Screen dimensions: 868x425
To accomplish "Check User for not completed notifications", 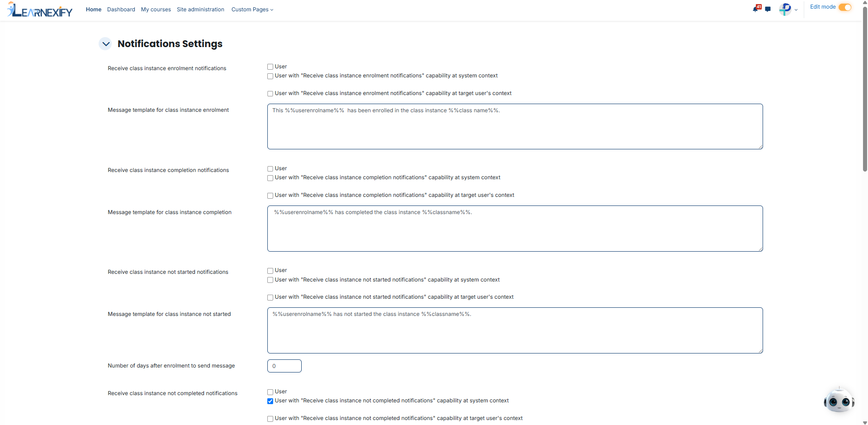I will click(x=270, y=392).
